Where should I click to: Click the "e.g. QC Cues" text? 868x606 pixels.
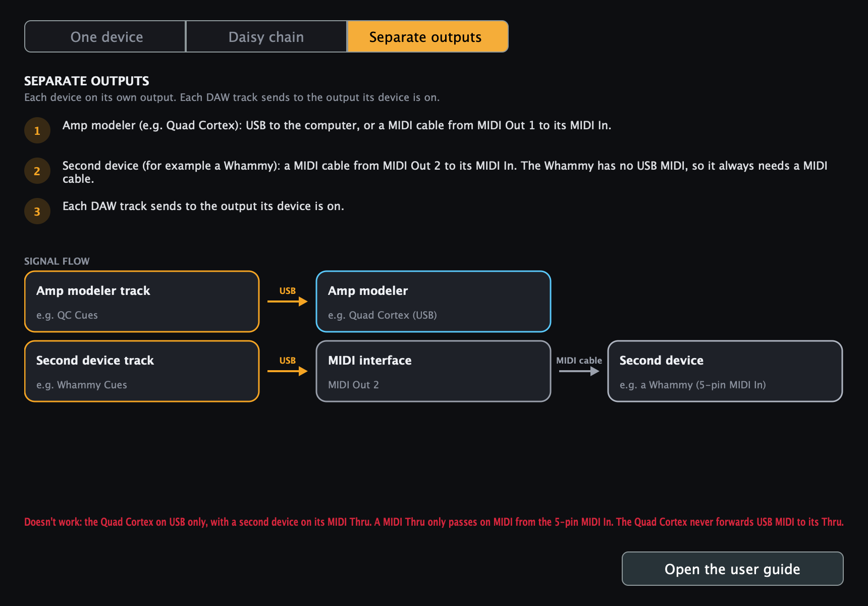(67, 315)
